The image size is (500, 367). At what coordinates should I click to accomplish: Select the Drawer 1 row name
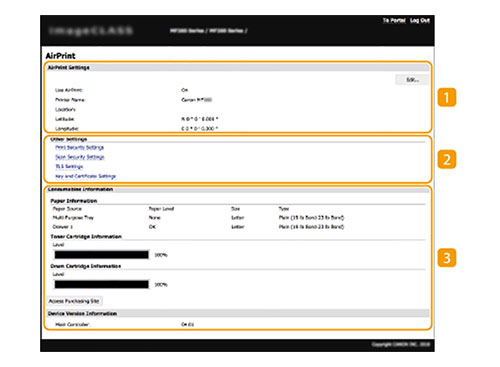tap(63, 227)
